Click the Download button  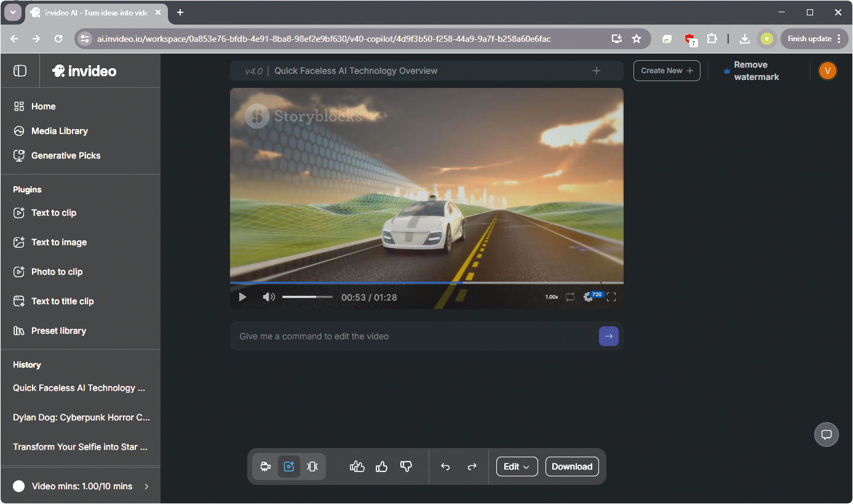pos(571,467)
